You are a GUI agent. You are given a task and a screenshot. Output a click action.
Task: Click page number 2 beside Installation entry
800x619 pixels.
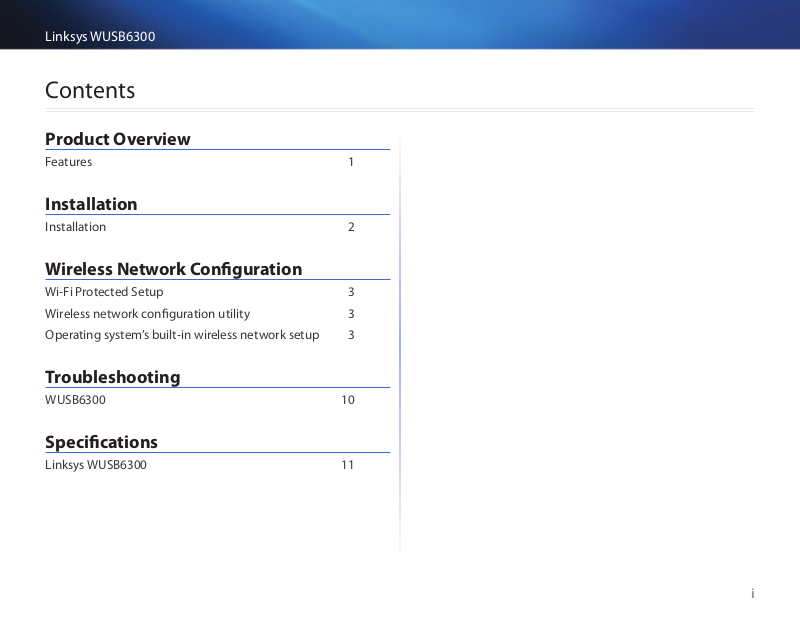(x=351, y=227)
